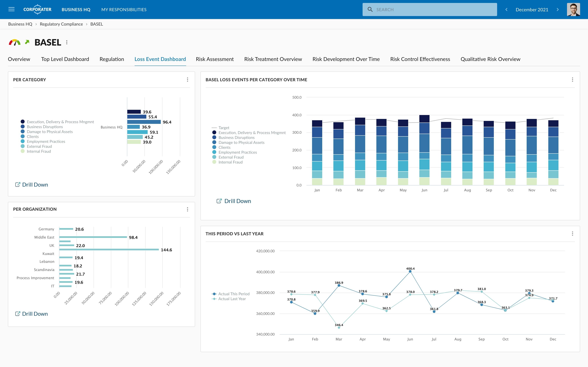The width and height of the screenshot is (588, 367).
Task: Open options menu on THIS PERIOD VS LAST YEAR panel
Action: click(573, 233)
